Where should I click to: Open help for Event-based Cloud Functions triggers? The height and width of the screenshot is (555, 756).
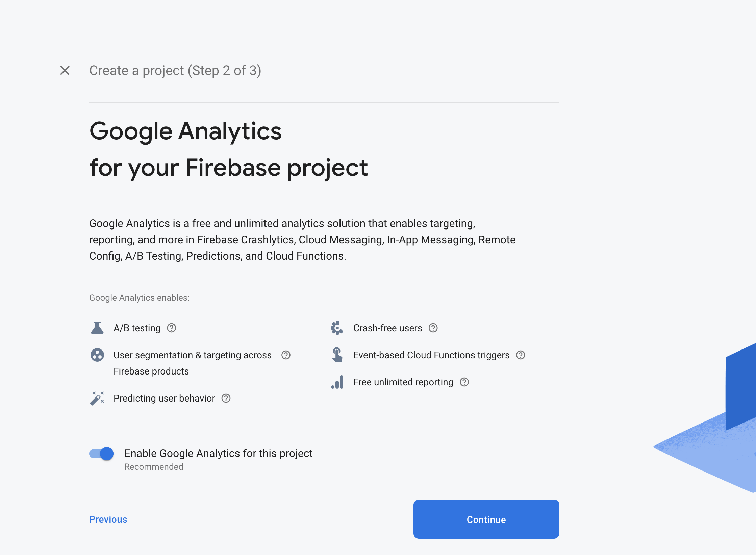521,355
